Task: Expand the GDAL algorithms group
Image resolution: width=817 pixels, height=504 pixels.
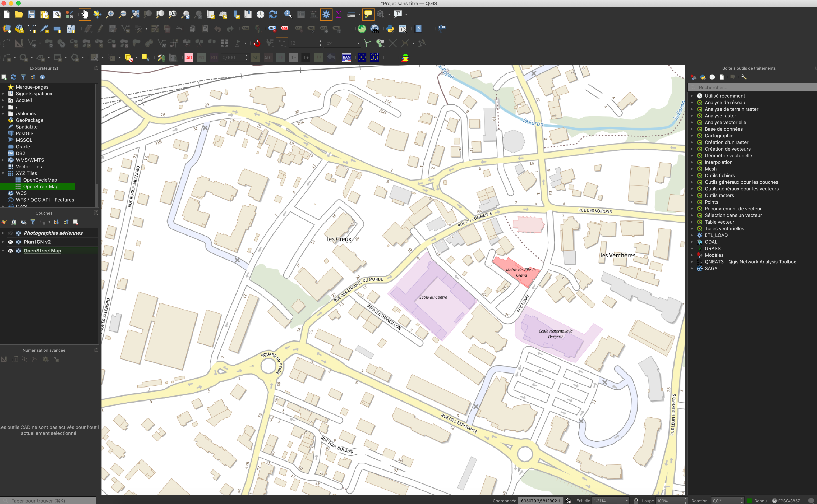Action: pyautogui.click(x=692, y=242)
